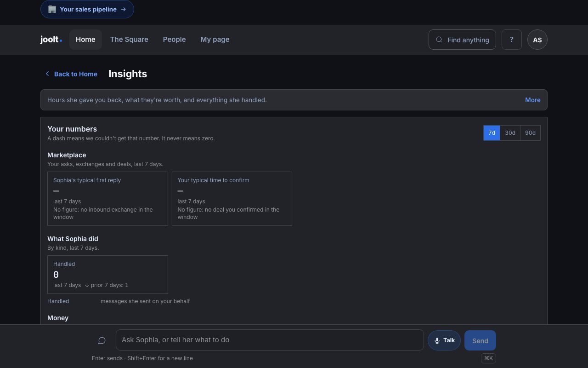Open the Your sales pipeline banner
588x368 pixels.
[x=87, y=9]
